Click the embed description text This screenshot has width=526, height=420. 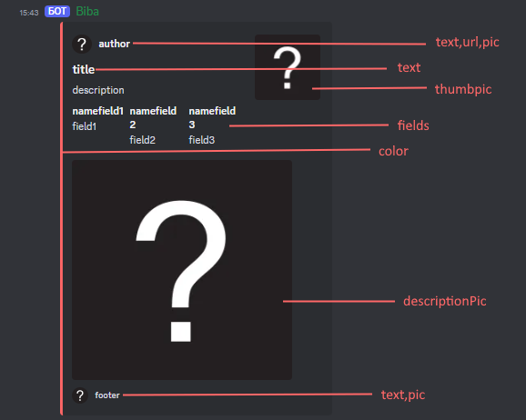tap(98, 90)
